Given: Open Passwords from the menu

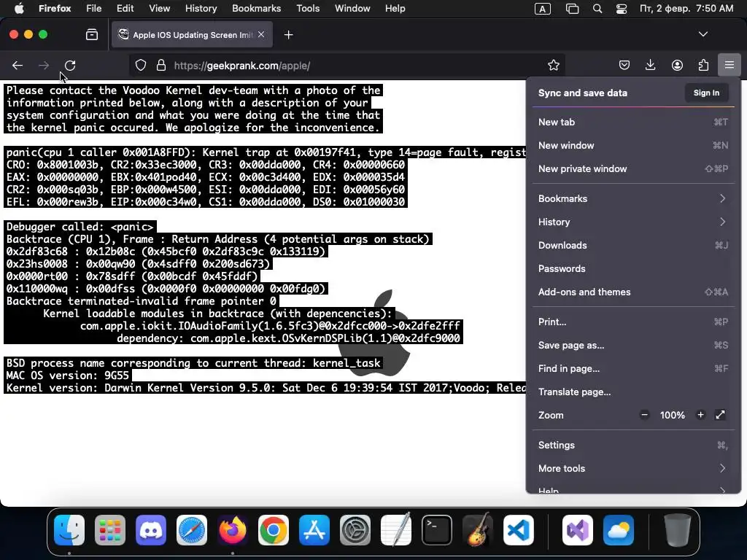Looking at the screenshot, I should (x=633, y=268).
